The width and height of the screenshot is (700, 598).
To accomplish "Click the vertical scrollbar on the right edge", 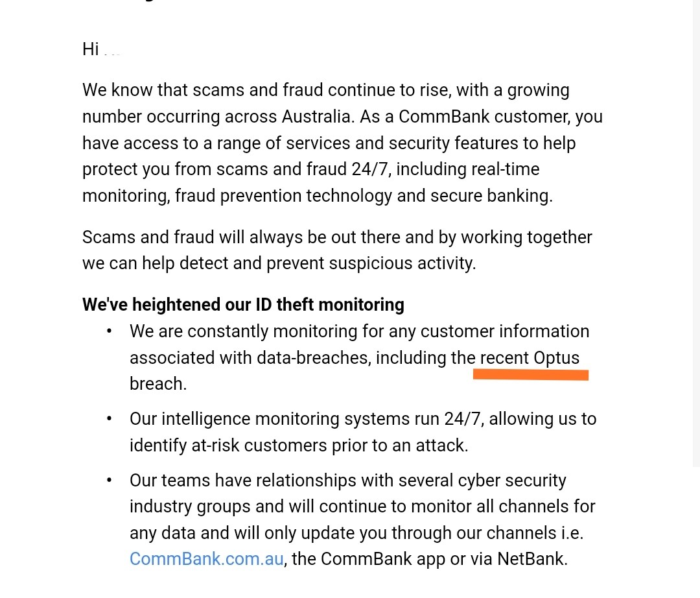I will [696, 233].
